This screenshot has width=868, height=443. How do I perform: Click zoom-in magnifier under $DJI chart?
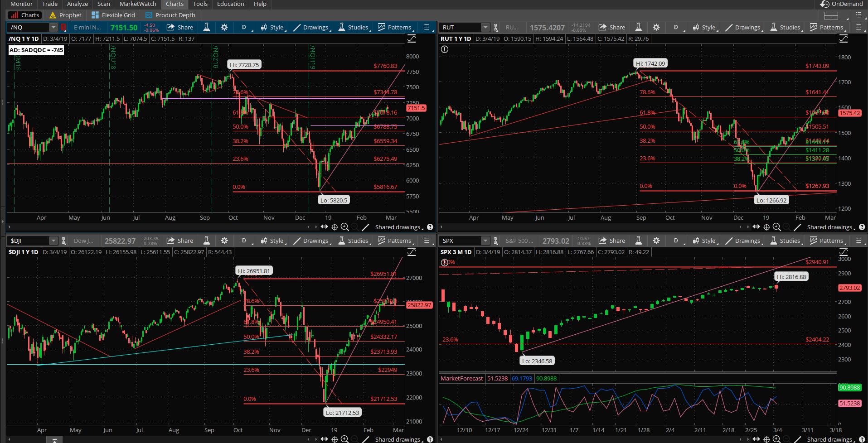pyautogui.click(x=344, y=439)
